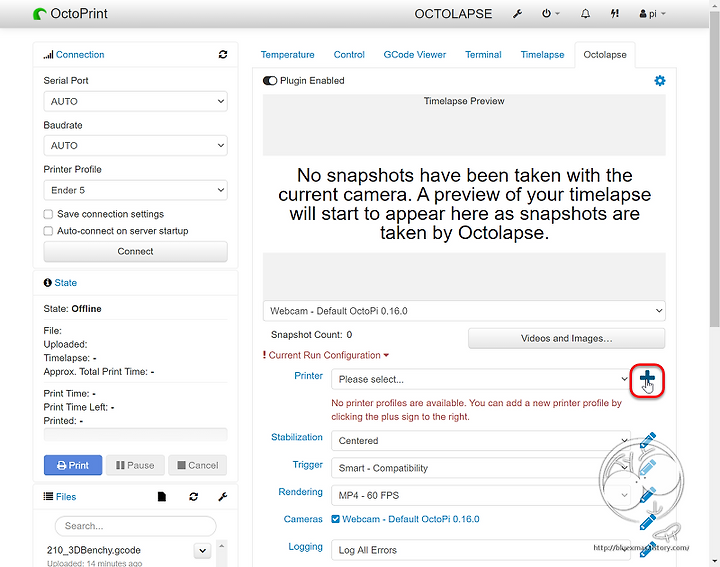Click the Logging label link
Screen dimensions: 720x567
[x=305, y=546]
